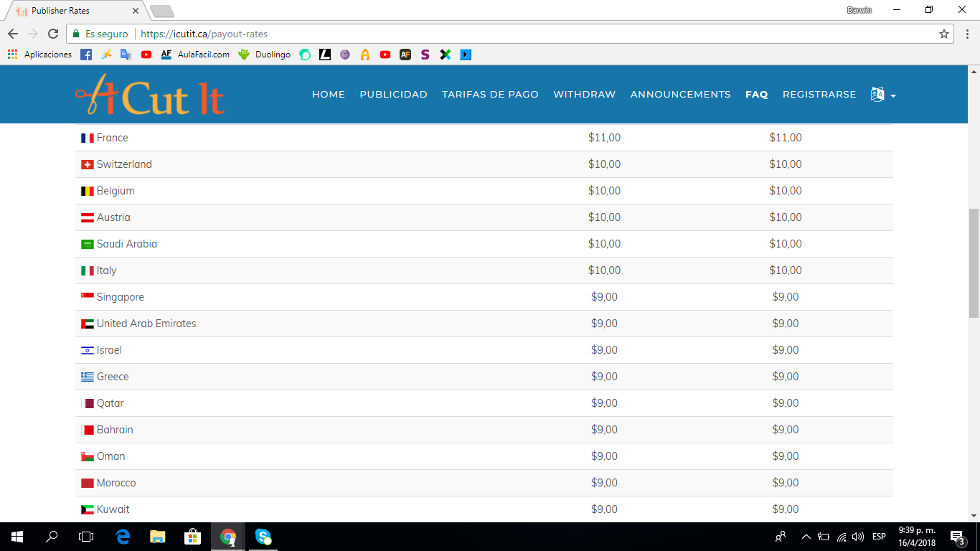Open the Duolingo bookmark
This screenshot has width=980, height=551.
click(x=270, y=54)
